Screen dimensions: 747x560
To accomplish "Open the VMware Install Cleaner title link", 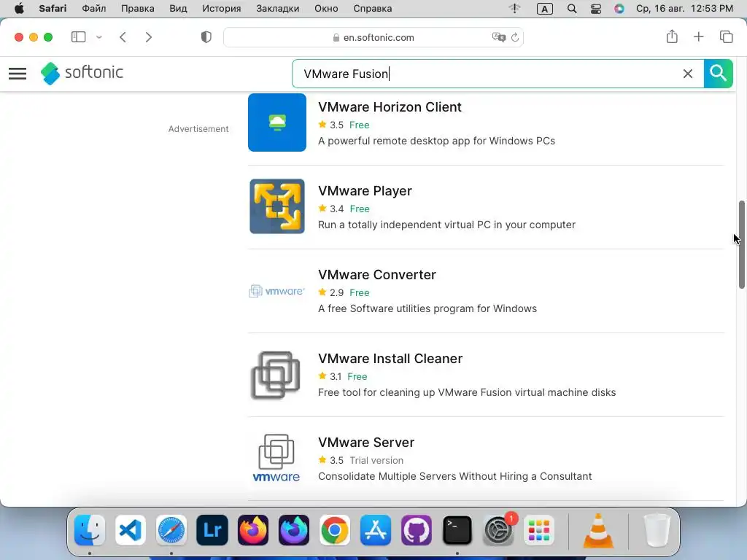I will (x=390, y=359).
